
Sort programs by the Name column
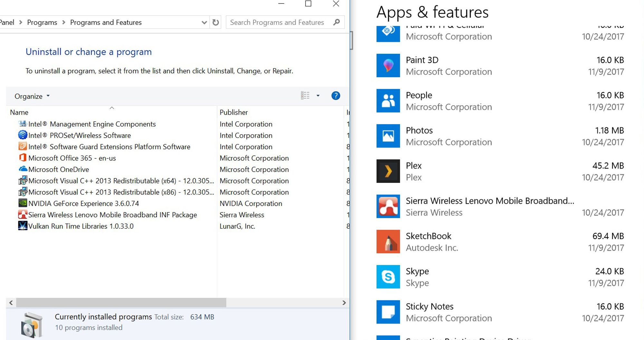(19, 112)
